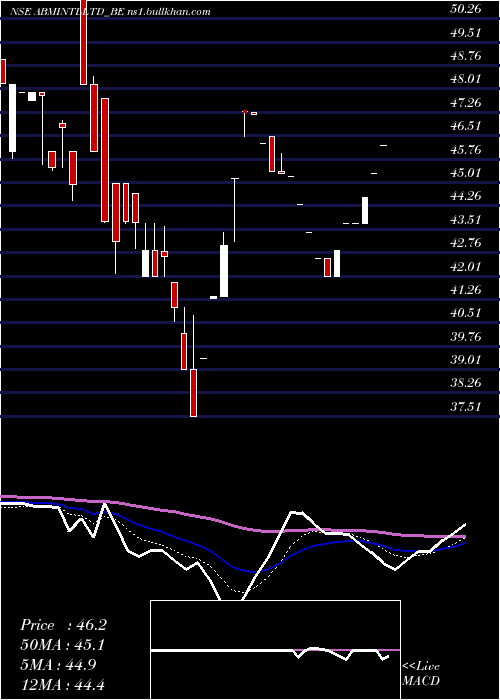The image size is (500, 700).
Task: Select the 47.26 price axis label
Action: [x=465, y=103]
